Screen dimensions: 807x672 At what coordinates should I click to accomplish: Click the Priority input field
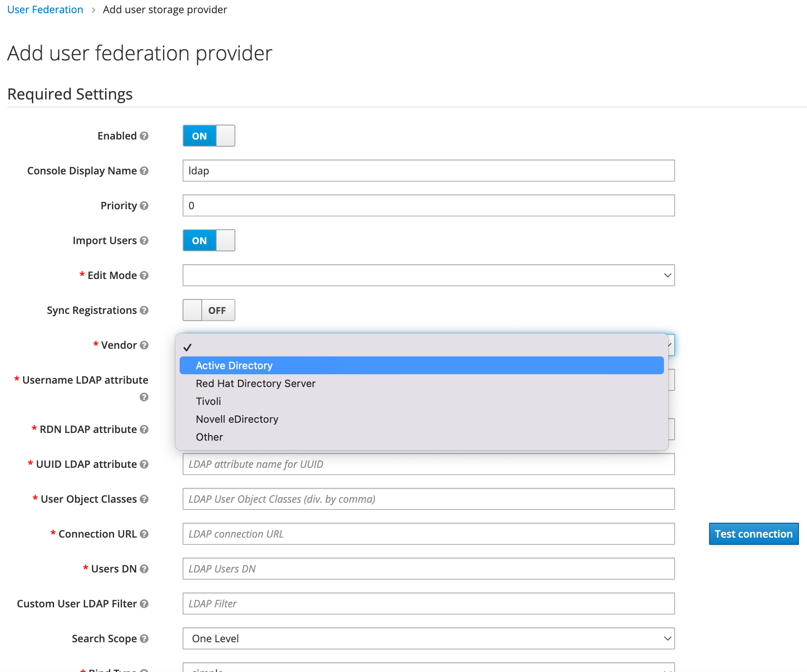pyautogui.click(x=429, y=205)
